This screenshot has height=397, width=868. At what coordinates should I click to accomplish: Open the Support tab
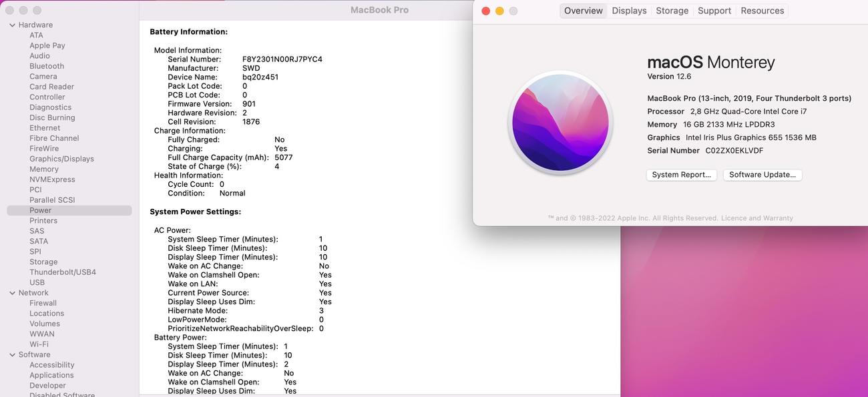pyautogui.click(x=714, y=11)
